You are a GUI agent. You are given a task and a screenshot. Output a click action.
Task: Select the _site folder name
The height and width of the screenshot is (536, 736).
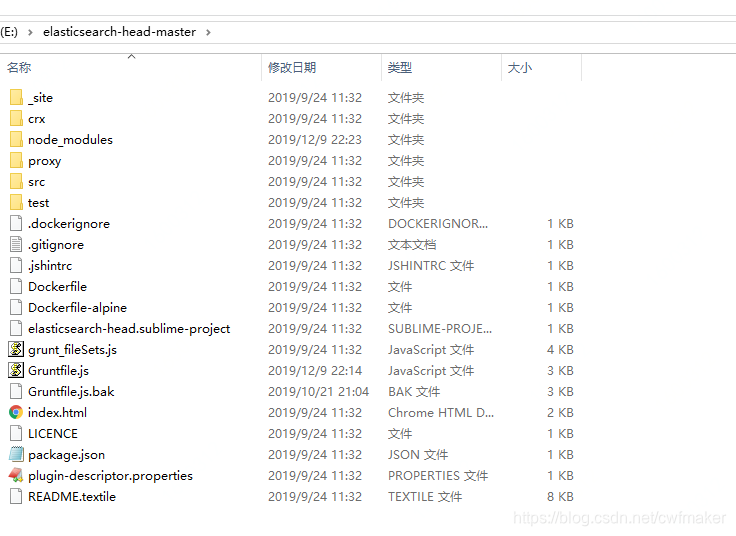point(40,98)
